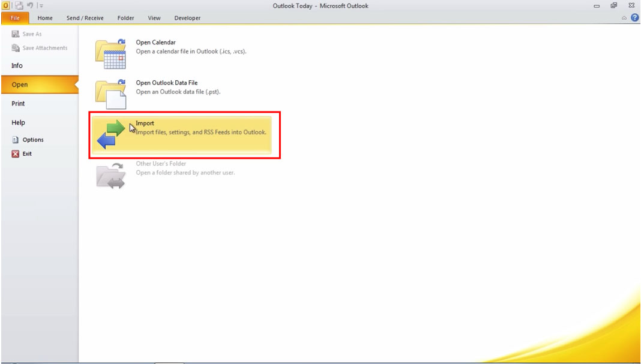Minimize the ribbon with the caret icon
641x364 pixels.
624,18
